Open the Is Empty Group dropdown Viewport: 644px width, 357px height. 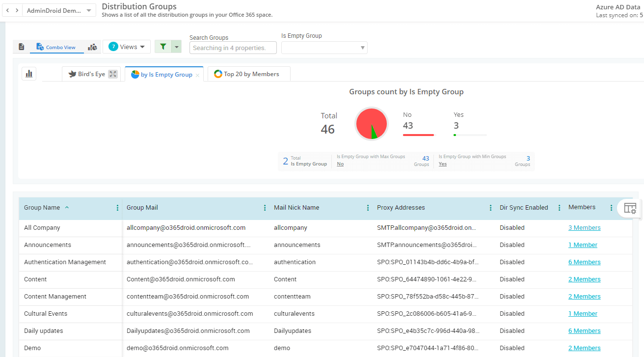324,48
